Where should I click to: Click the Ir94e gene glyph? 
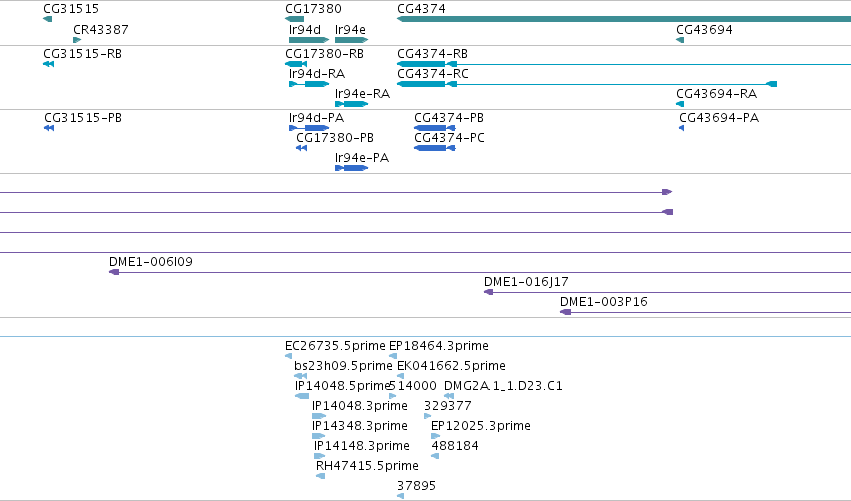tap(352, 40)
